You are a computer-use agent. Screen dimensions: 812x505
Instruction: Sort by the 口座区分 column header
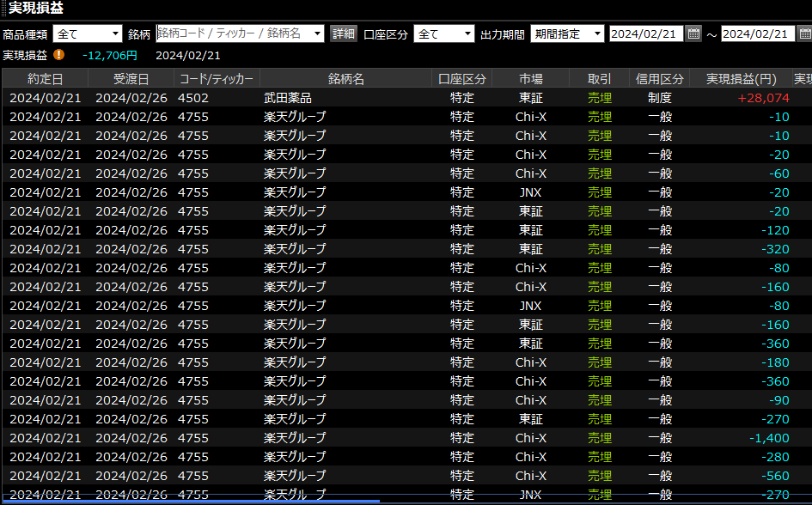coord(462,79)
